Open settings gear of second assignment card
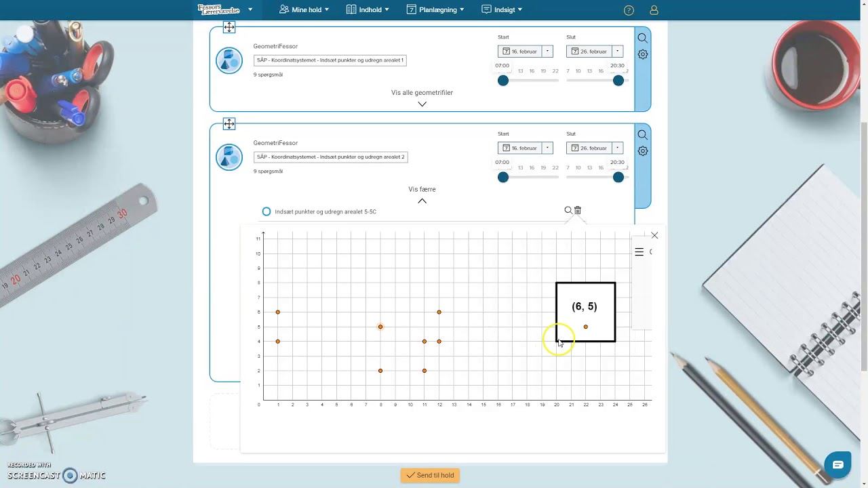The width and height of the screenshot is (868, 488). pyautogui.click(x=642, y=151)
